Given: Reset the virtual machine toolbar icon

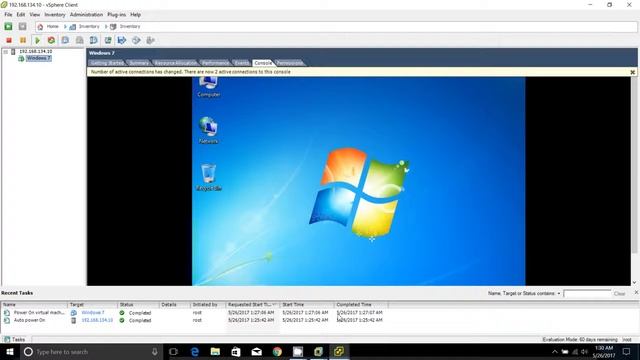Looking at the screenshot, I should click(x=51, y=40).
